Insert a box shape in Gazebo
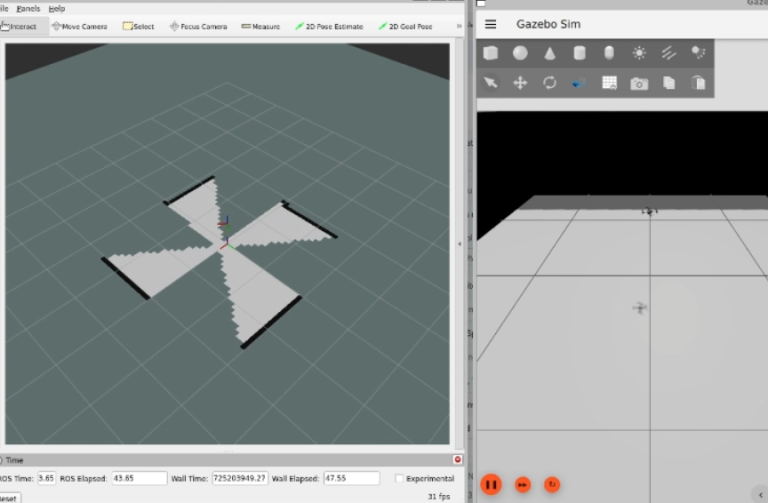Viewport: 768px width, 503px height. [x=490, y=53]
